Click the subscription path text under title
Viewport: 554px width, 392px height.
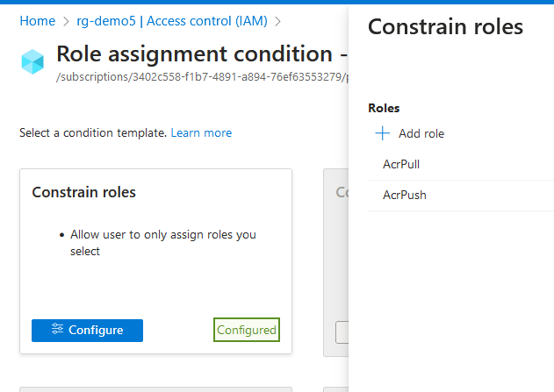point(203,77)
